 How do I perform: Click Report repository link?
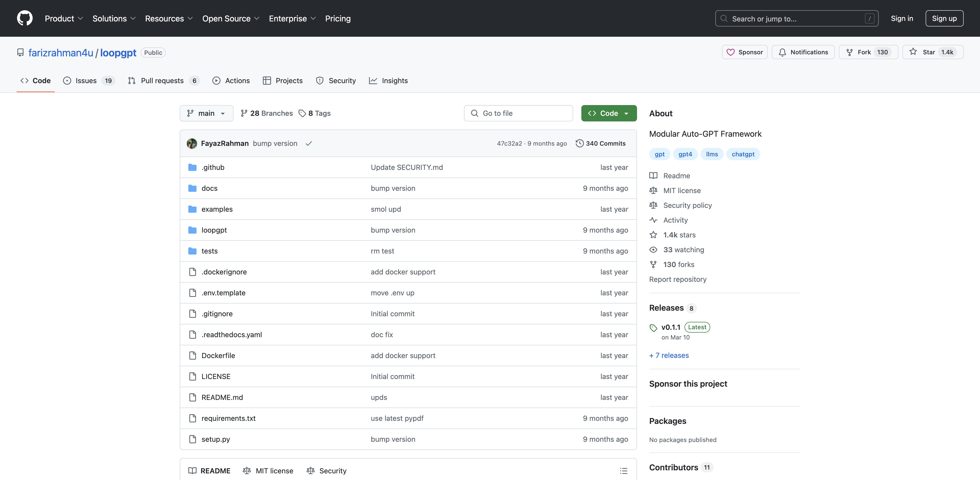tap(678, 279)
